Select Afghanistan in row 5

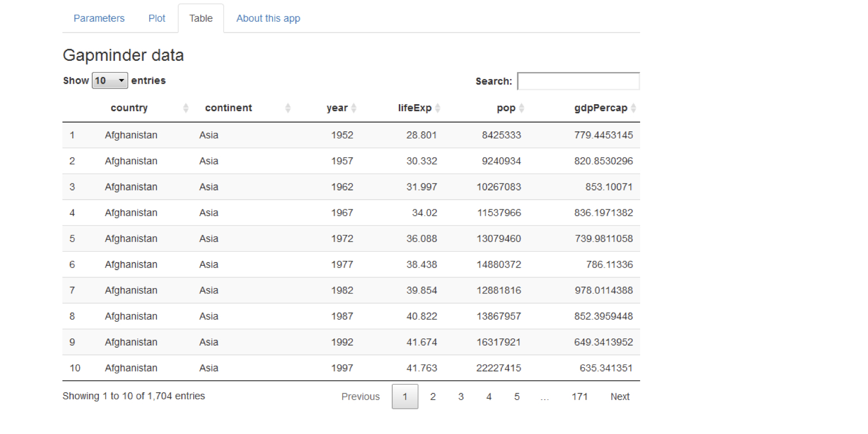pyautogui.click(x=131, y=239)
